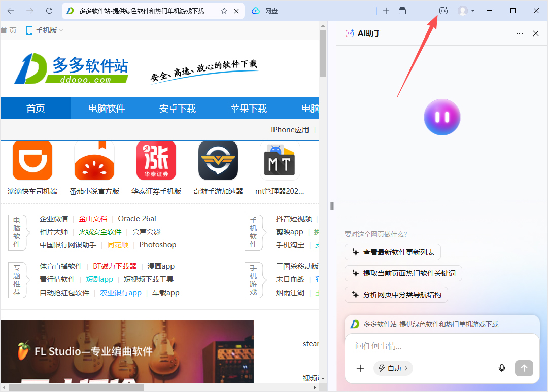The height and width of the screenshot is (392, 548).
Task: Open the 短视频下载工具 link
Action: [x=149, y=279]
